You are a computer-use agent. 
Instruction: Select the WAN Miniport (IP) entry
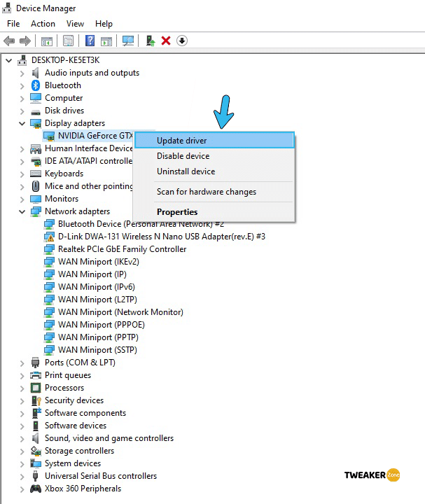pyautogui.click(x=92, y=274)
